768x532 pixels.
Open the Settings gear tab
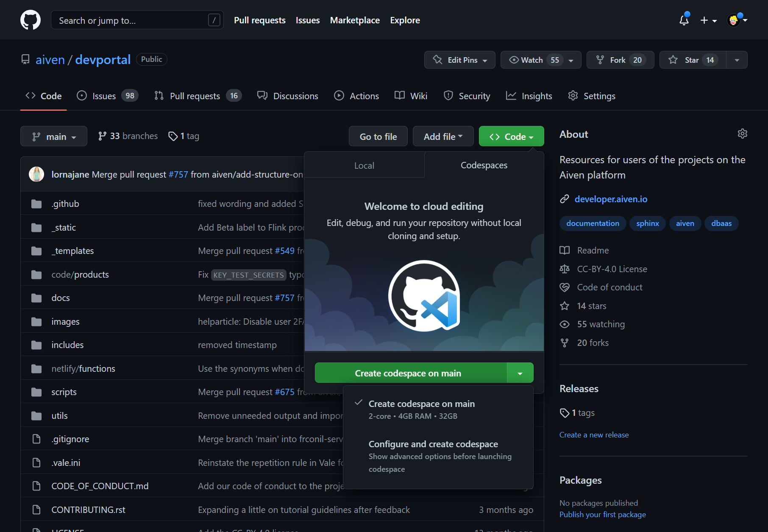point(592,96)
